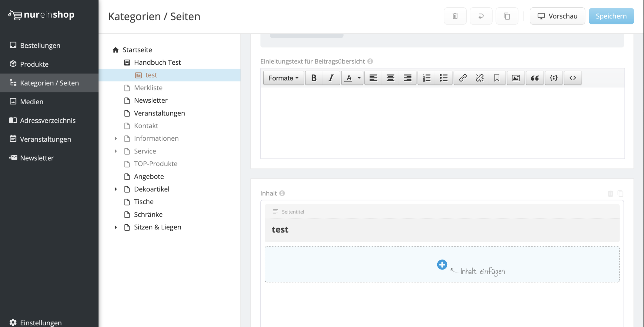Toggle italic text formatting
Viewport: 644px width, 327px height.
(x=331, y=78)
